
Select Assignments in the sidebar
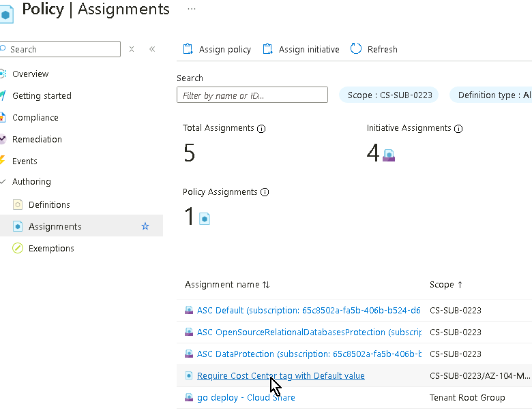(x=81, y=226)
